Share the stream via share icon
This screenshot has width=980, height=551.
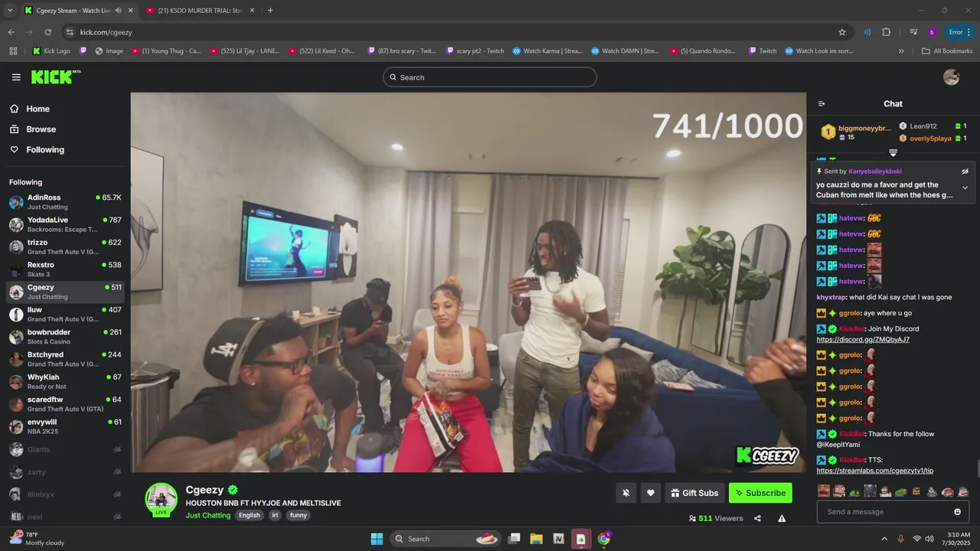click(x=757, y=518)
